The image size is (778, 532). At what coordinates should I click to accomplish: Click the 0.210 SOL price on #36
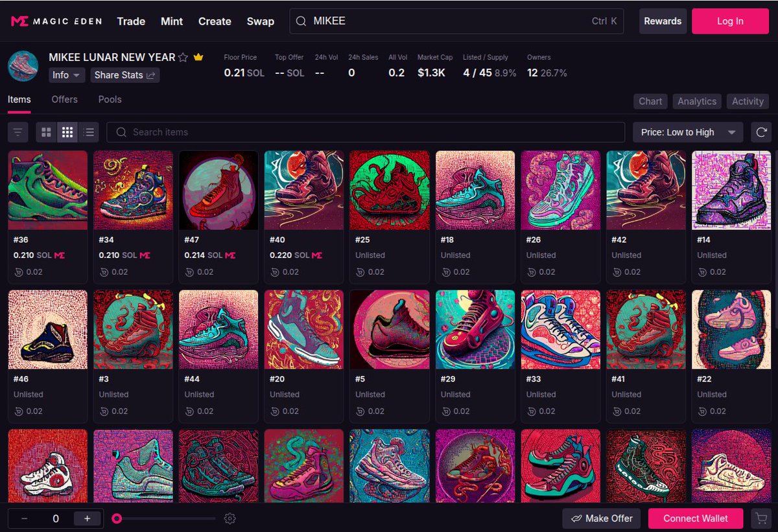[32, 255]
